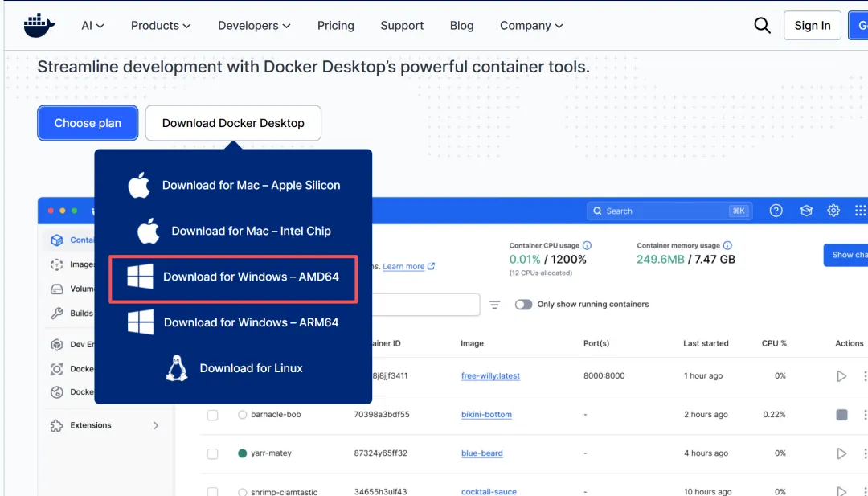Open the Pricing page

coord(335,26)
